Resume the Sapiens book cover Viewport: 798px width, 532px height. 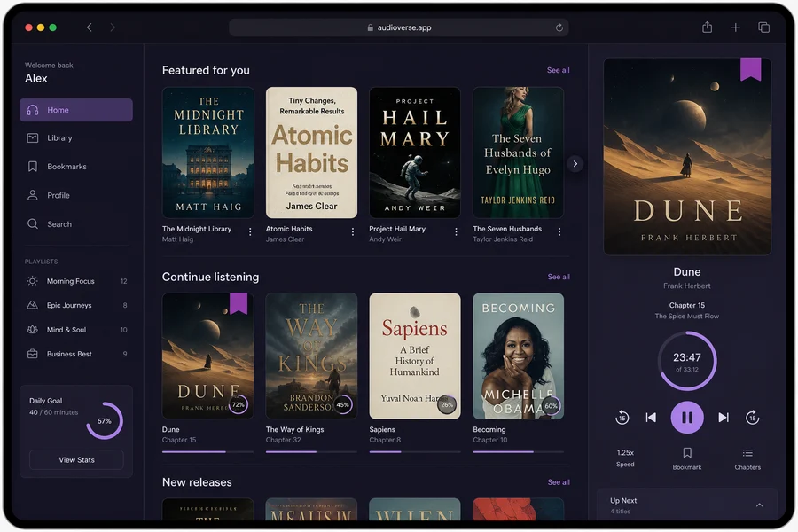coord(415,356)
